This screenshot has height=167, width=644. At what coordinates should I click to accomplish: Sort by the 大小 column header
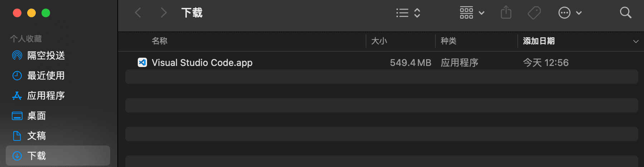379,41
